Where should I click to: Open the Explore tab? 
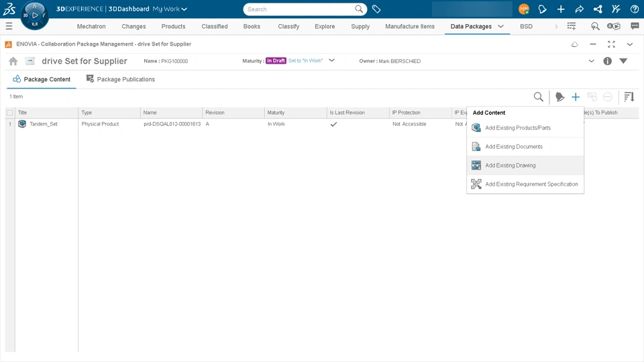325,26
